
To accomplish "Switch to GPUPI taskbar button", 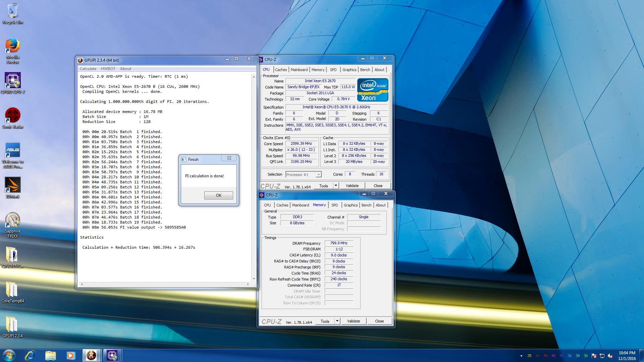I will [91, 355].
